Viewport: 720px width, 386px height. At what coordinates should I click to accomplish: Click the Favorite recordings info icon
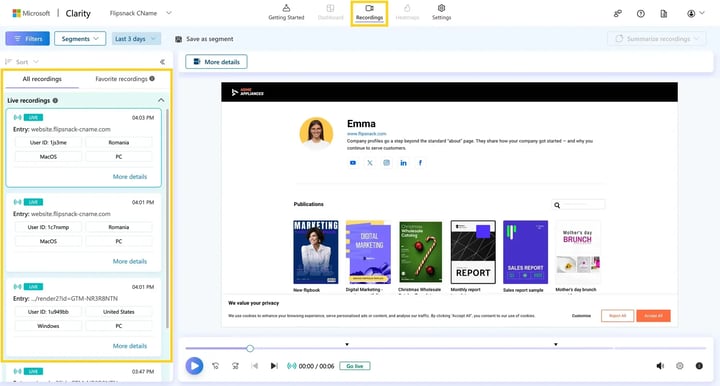tap(152, 78)
